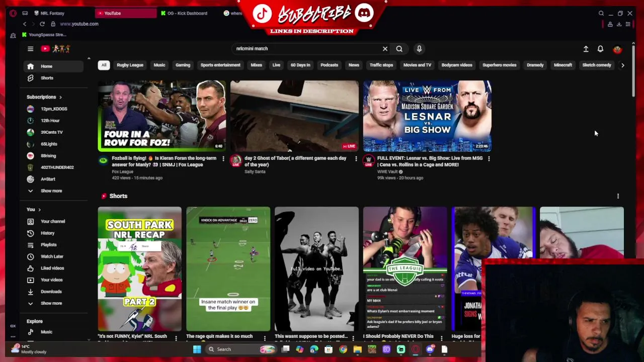Reload the page with refresh icon
The image size is (644, 362).
pyautogui.click(x=42, y=24)
